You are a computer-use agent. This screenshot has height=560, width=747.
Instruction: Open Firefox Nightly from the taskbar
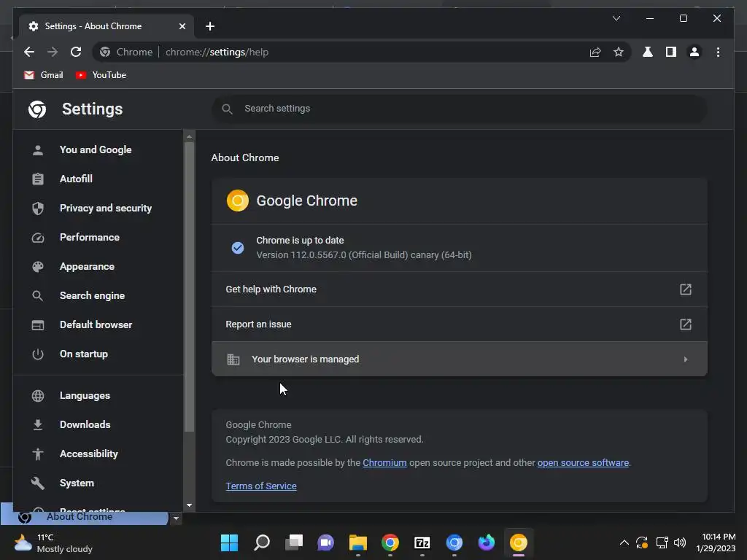(487, 542)
